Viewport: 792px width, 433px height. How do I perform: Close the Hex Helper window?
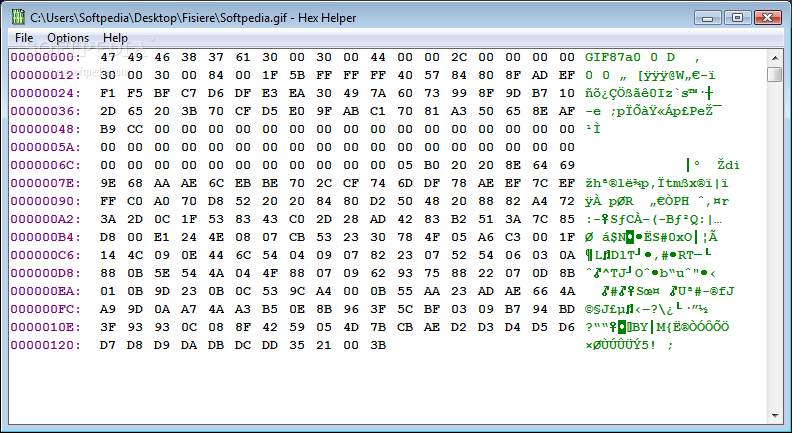767,18
